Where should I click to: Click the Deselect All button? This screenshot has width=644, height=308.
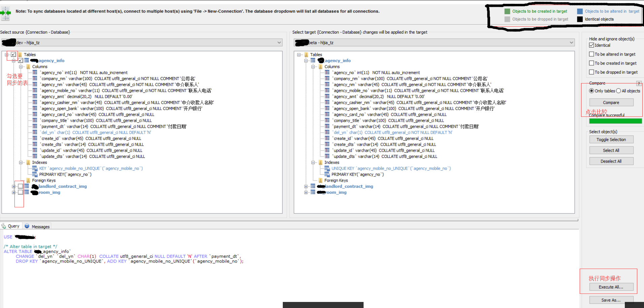(611, 161)
